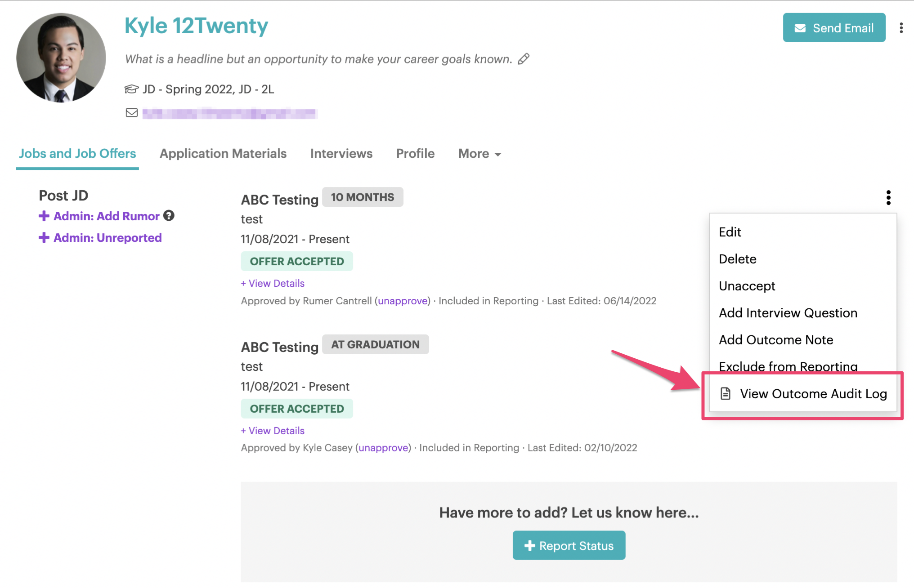The width and height of the screenshot is (914, 588).
Task: Click the pencil icon to edit headline
Action: pyautogui.click(x=524, y=59)
